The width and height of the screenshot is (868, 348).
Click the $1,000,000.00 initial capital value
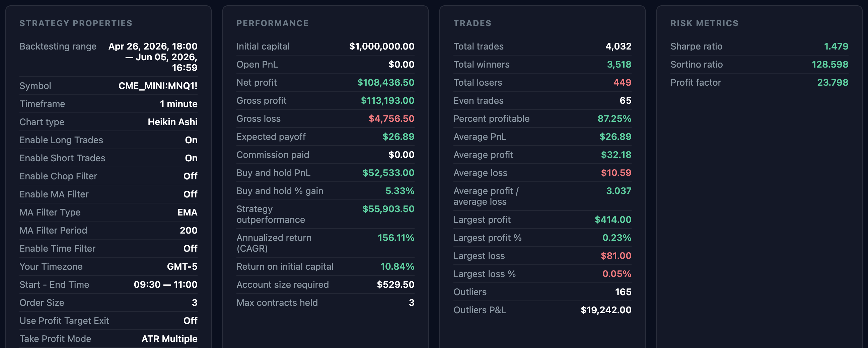(382, 46)
